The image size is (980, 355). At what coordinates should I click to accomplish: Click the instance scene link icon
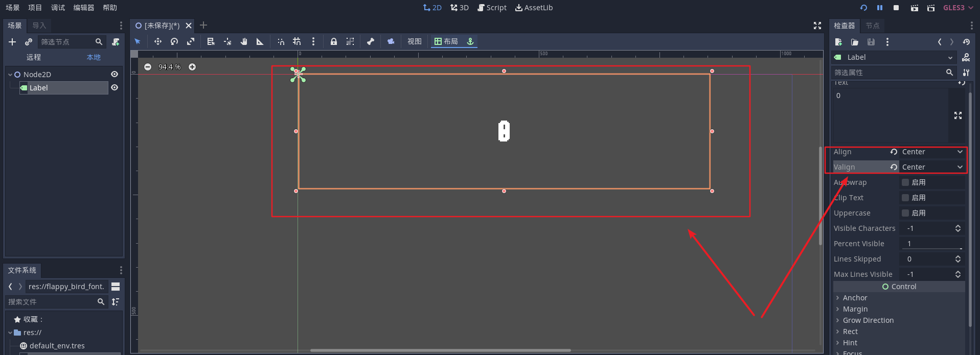(x=29, y=42)
